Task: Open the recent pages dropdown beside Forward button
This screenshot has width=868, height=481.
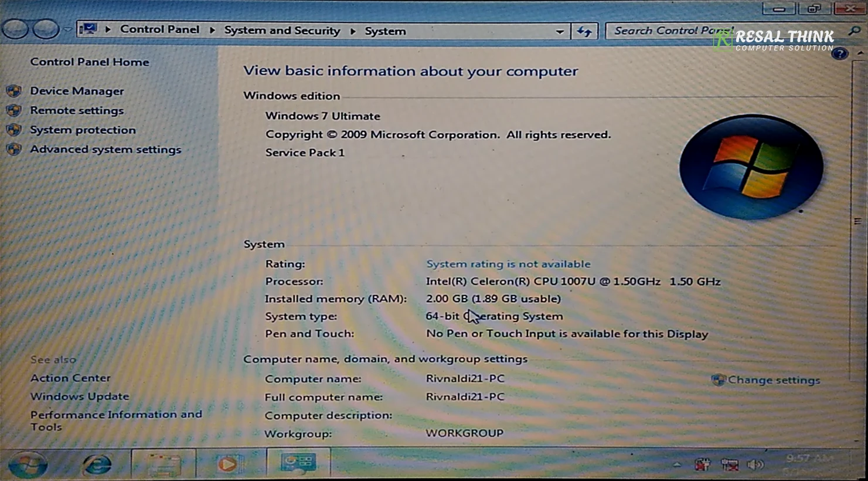Action: pos(67,29)
